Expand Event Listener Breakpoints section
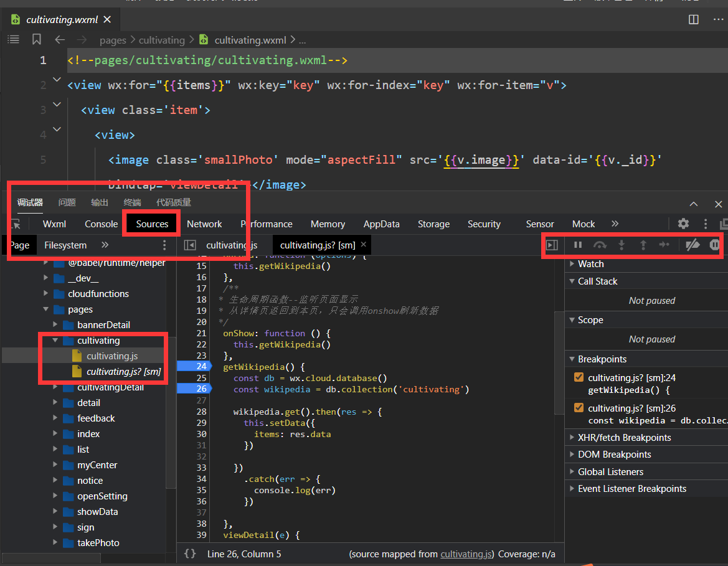The height and width of the screenshot is (566, 728). [x=572, y=488]
